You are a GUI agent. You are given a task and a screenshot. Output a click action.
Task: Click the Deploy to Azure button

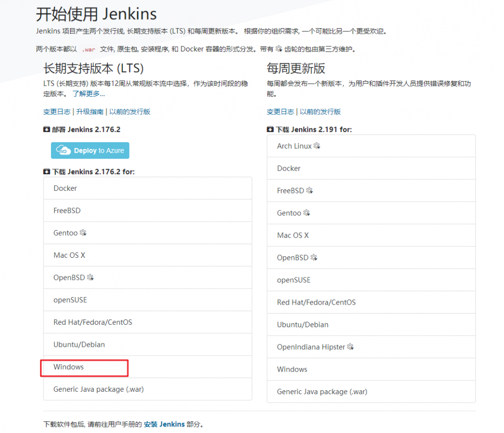[90, 151]
